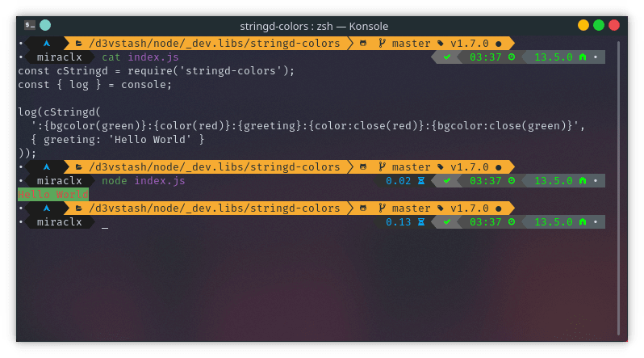The width and height of the screenshot is (644, 358).
Task: Click the Arch logo in the third prompt
Action: point(47,208)
